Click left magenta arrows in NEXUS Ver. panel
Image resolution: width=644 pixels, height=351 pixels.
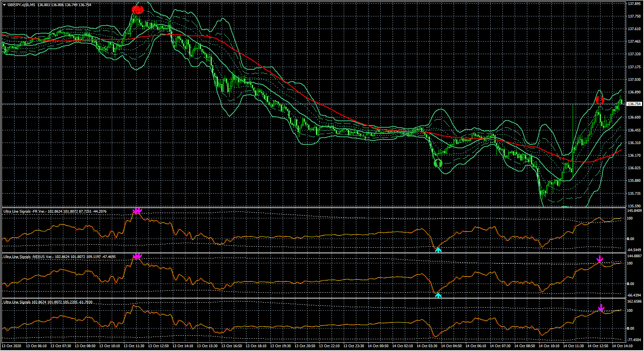137,256
